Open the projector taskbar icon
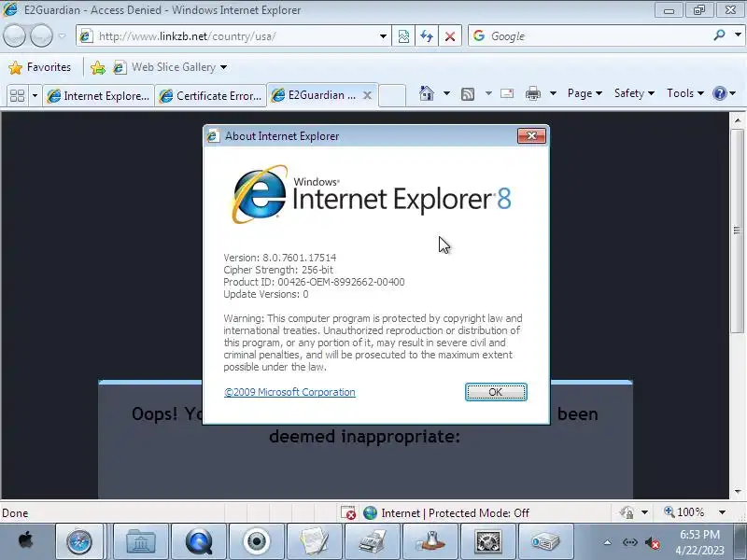 coord(546,541)
